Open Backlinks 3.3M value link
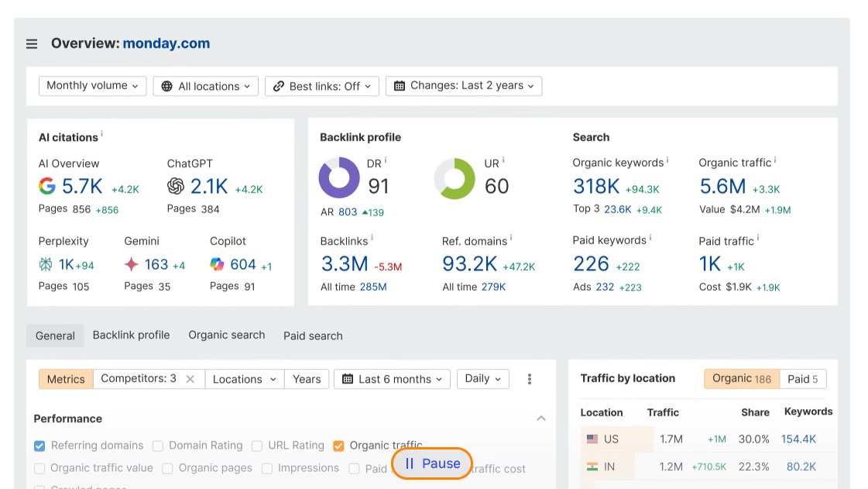This screenshot has width=868, height=489. click(345, 263)
